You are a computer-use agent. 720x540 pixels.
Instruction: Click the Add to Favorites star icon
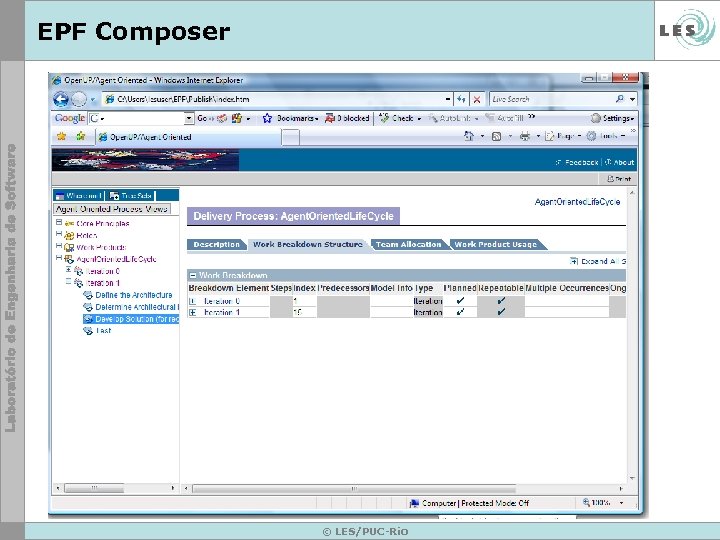[81, 136]
